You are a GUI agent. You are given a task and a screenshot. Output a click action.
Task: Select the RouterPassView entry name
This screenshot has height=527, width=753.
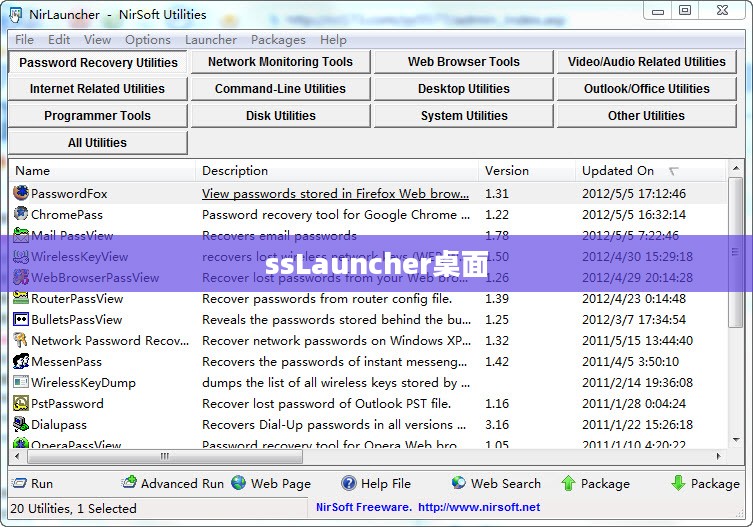[x=77, y=298]
